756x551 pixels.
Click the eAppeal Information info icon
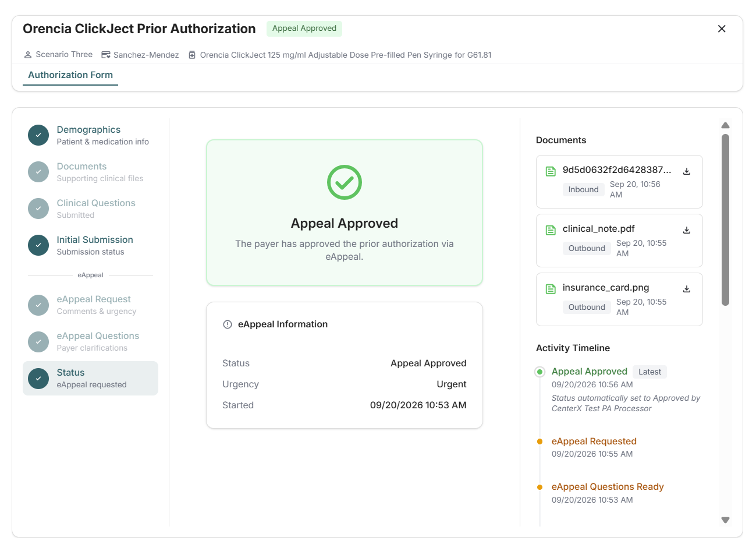(228, 324)
